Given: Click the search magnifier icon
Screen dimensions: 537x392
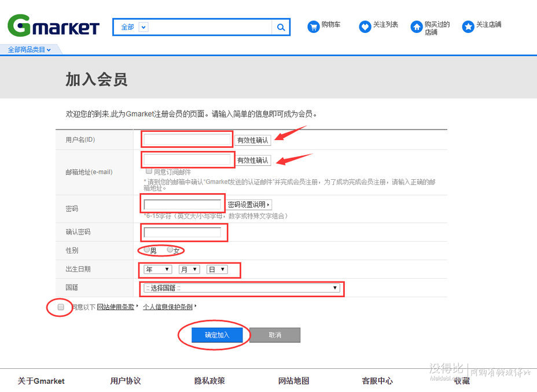Looking at the screenshot, I should coord(281,27).
